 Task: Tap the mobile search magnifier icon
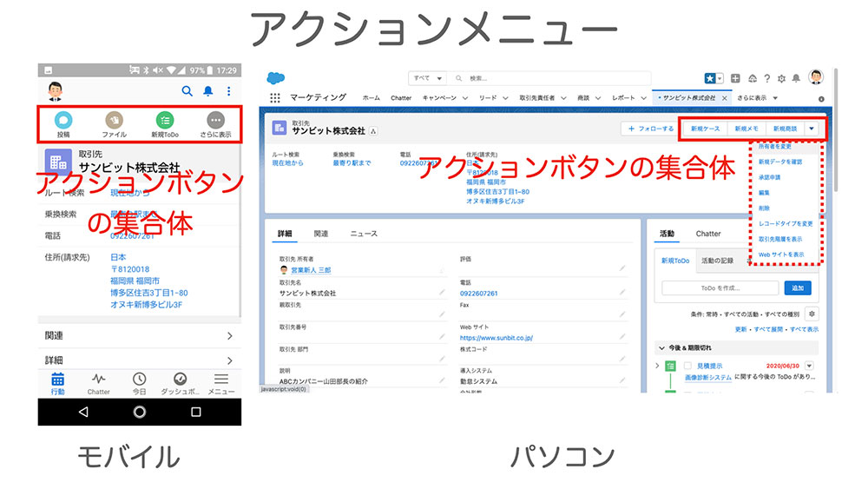point(187,91)
